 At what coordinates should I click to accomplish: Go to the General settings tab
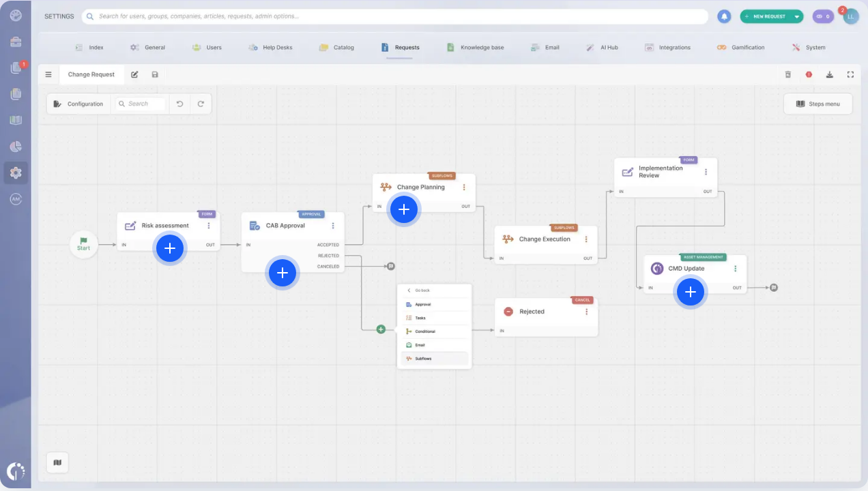(147, 48)
